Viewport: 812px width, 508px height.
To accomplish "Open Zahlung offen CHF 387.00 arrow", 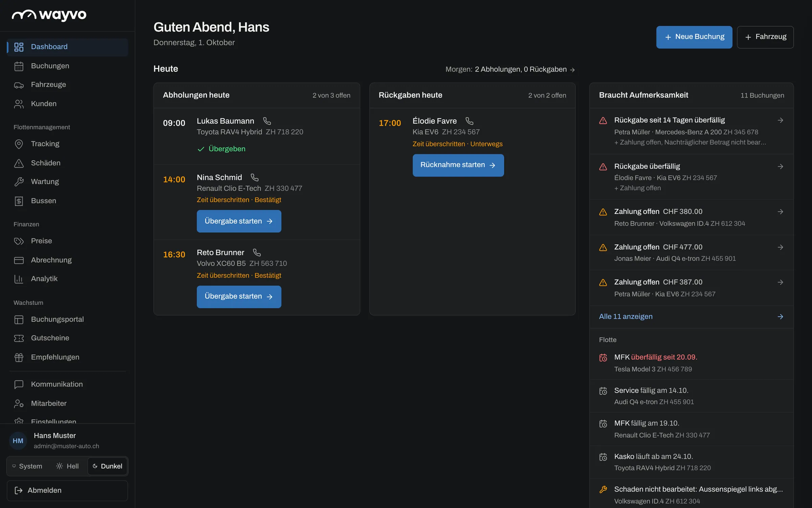I will point(780,282).
